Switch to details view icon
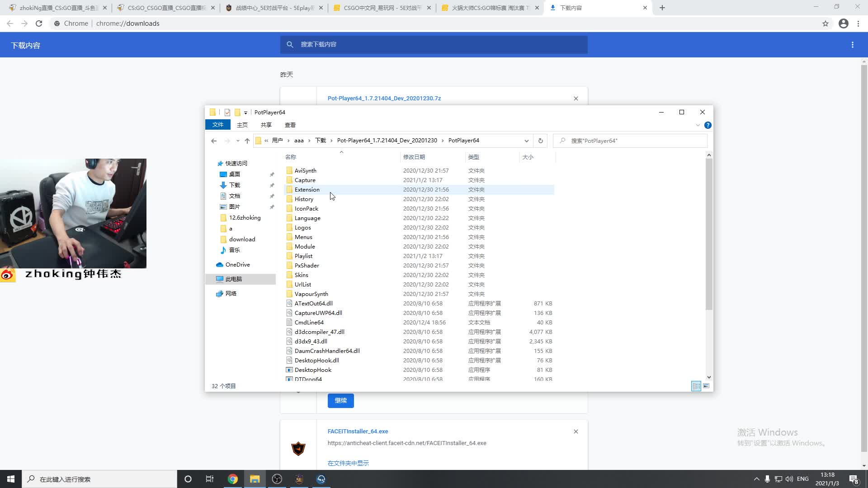This screenshot has width=868, height=488. [x=696, y=386]
